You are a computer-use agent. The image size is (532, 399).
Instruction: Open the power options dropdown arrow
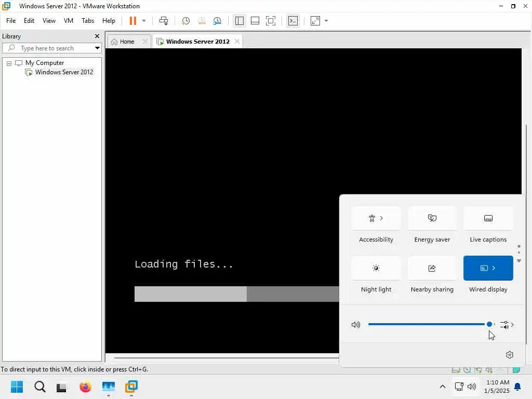click(144, 21)
